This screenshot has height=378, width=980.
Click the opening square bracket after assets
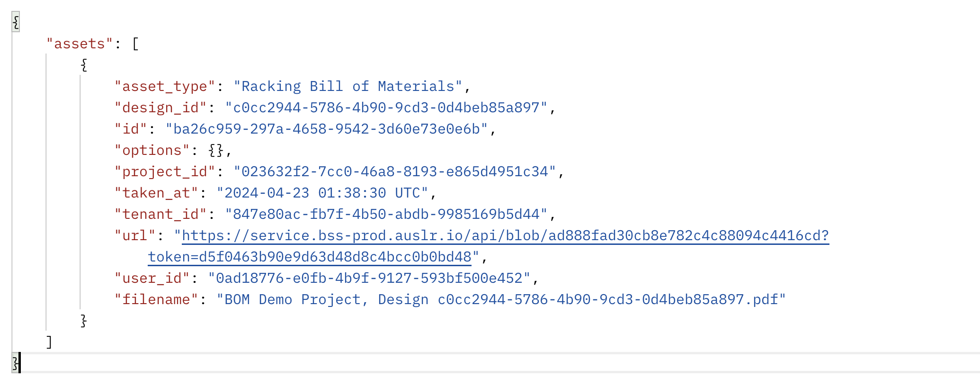point(135,44)
